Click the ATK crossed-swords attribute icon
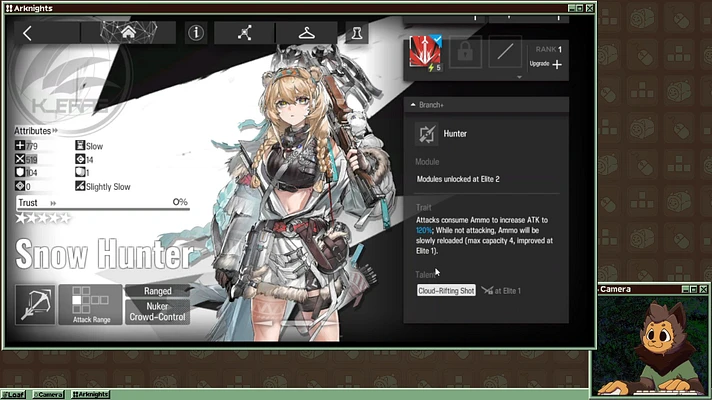The image size is (712, 400). pyautogui.click(x=20, y=159)
